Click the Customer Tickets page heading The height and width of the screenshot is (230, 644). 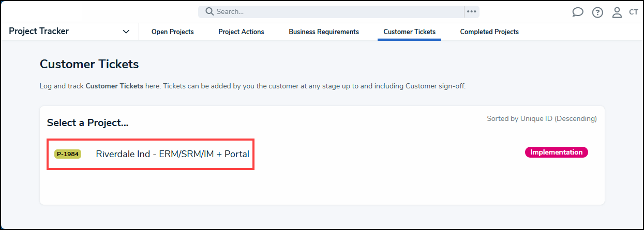pos(89,65)
